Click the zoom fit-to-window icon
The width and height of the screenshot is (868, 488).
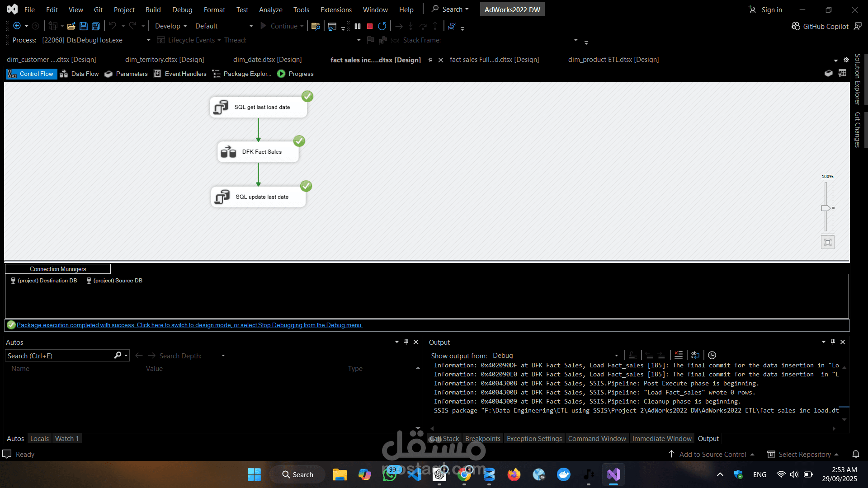click(x=828, y=242)
